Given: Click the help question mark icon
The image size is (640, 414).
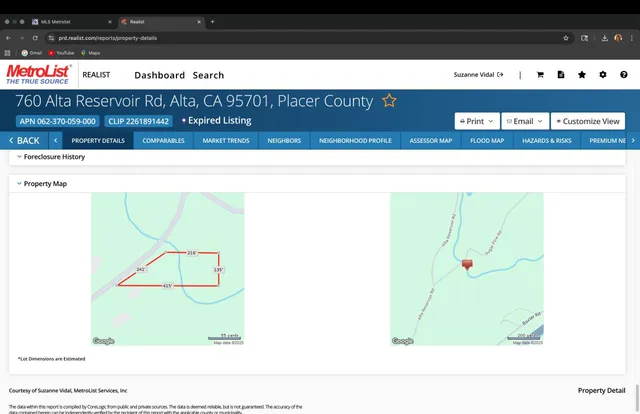Looking at the screenshot, I should click(x=623, y=75).
